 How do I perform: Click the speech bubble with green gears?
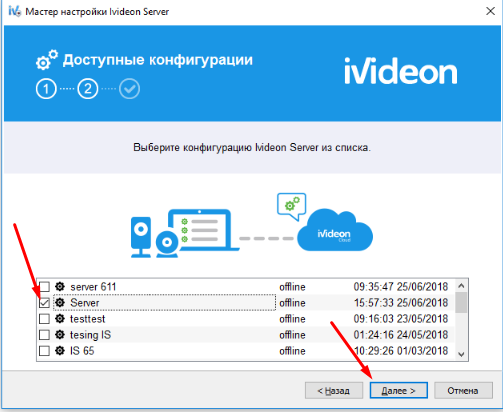(x=292, y=207)
